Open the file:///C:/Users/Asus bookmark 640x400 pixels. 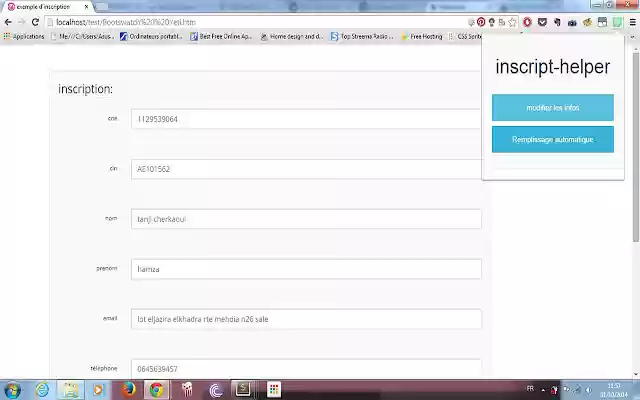82,36
